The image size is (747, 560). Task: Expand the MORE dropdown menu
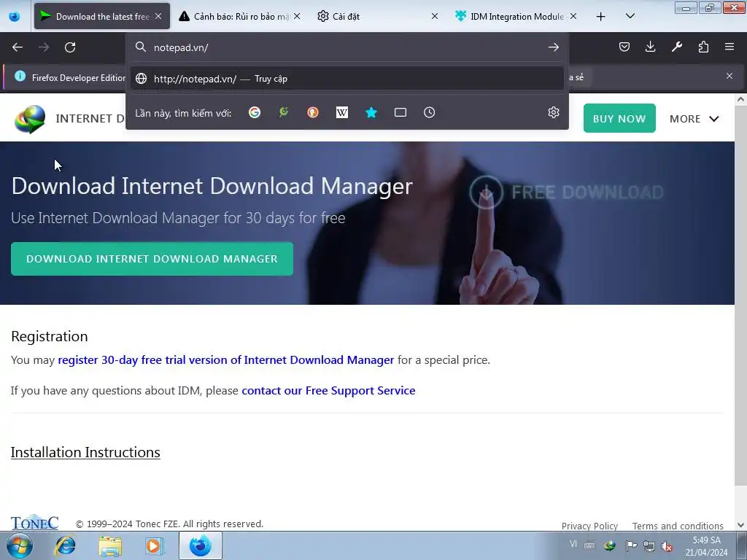click(x=694, y=119)
